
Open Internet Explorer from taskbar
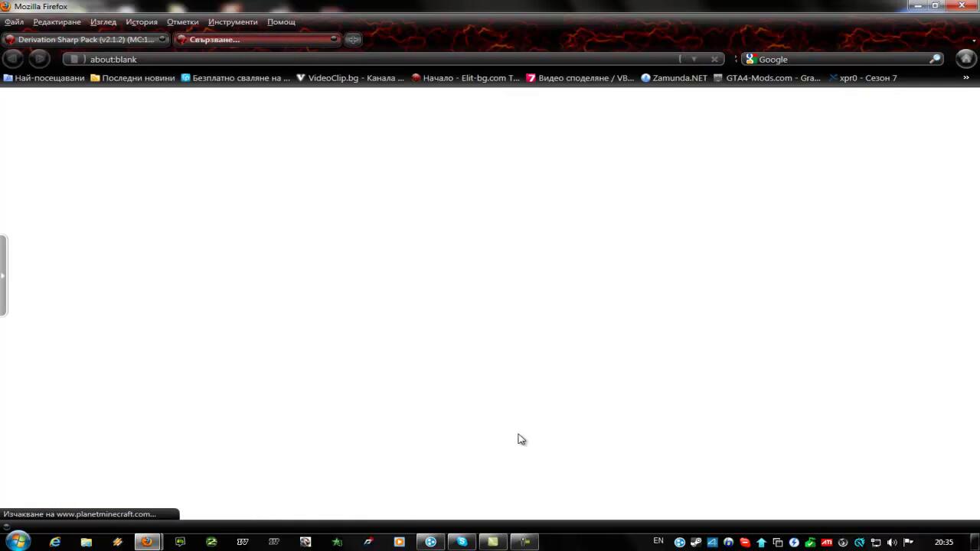[x=54, y=542]
